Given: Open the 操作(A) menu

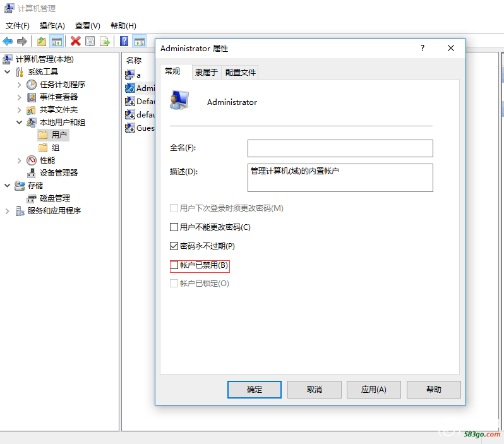Looking at the screenshot, I should [52, 26].
